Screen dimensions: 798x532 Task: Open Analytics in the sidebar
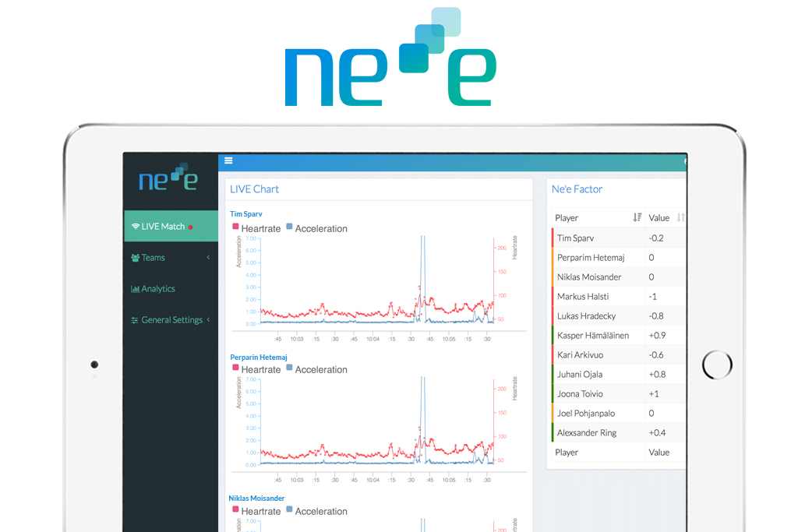tap(171, 289)
